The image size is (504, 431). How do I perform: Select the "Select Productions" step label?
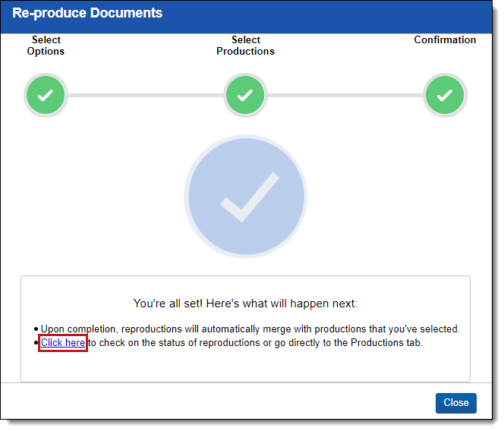(x=245, y=46)
